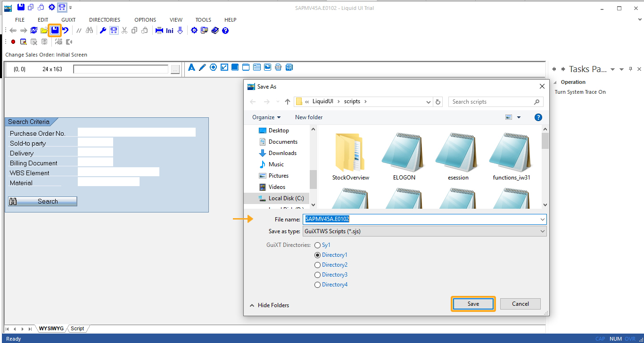Select the checkbox element tool
This screenshot has width=644, height=343.
click(224, 67)
